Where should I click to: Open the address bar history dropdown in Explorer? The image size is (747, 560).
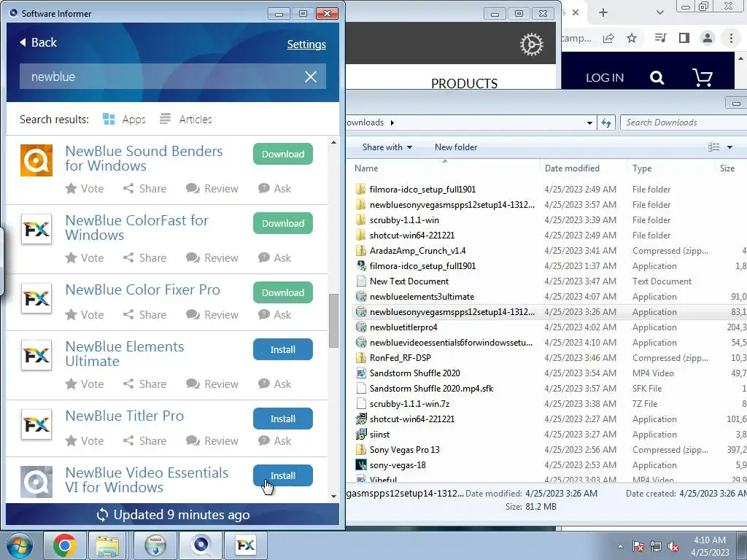(589, 122)
